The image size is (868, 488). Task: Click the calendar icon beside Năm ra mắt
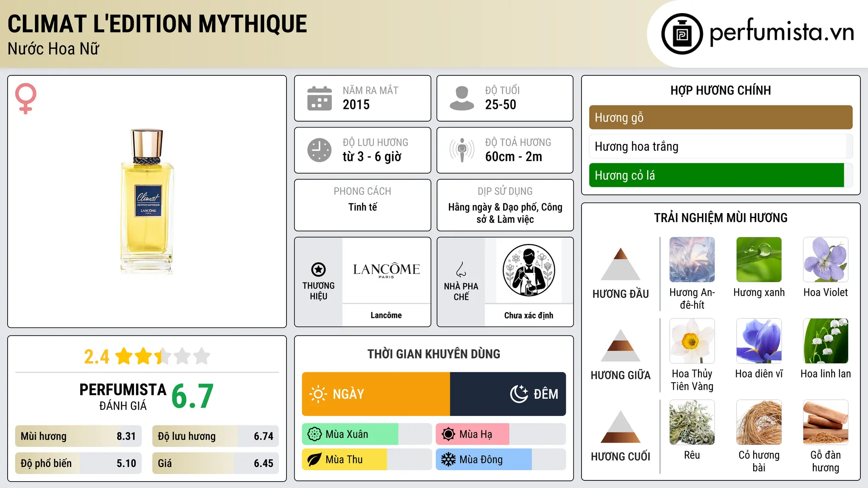[320, 98]
